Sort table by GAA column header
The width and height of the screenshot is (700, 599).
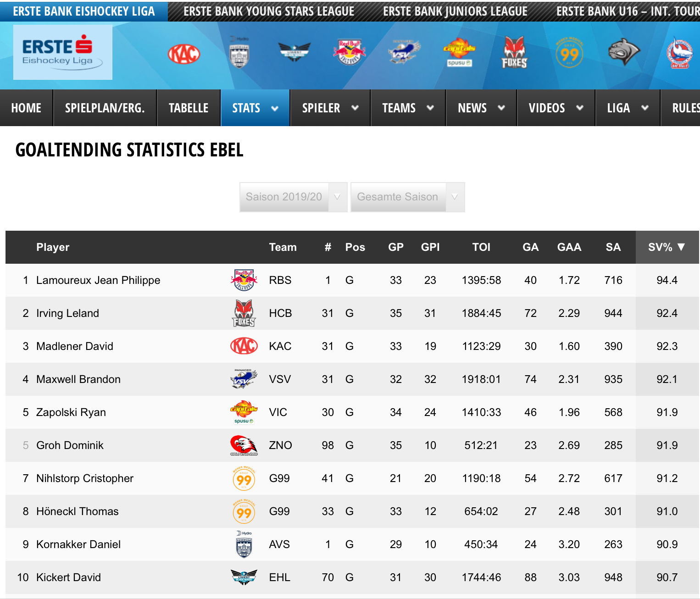point(569,247)
